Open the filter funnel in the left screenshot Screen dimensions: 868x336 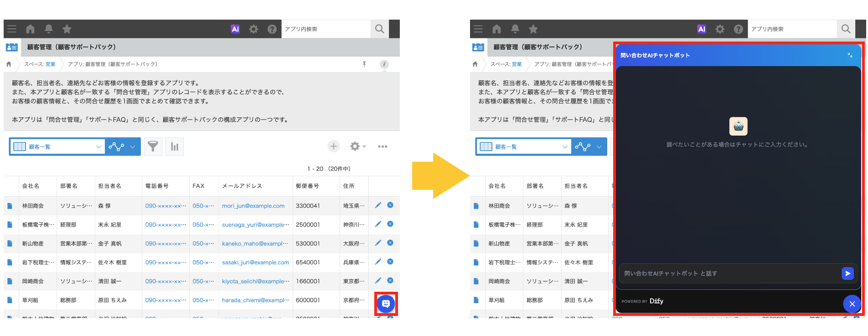[153, 147]
